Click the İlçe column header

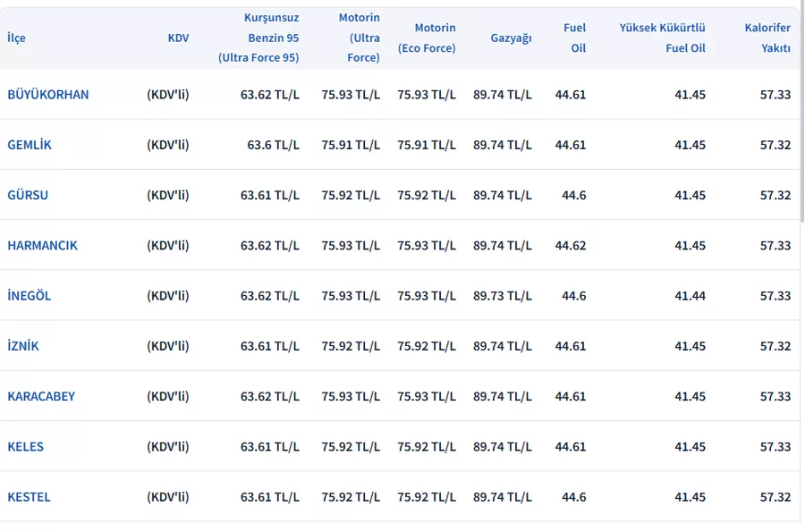click(16, 38)
